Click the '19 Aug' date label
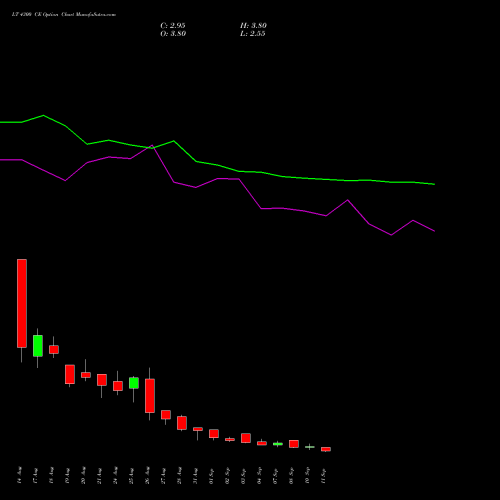This screenshot has width=500, height=500. click(x=67, y=475)
